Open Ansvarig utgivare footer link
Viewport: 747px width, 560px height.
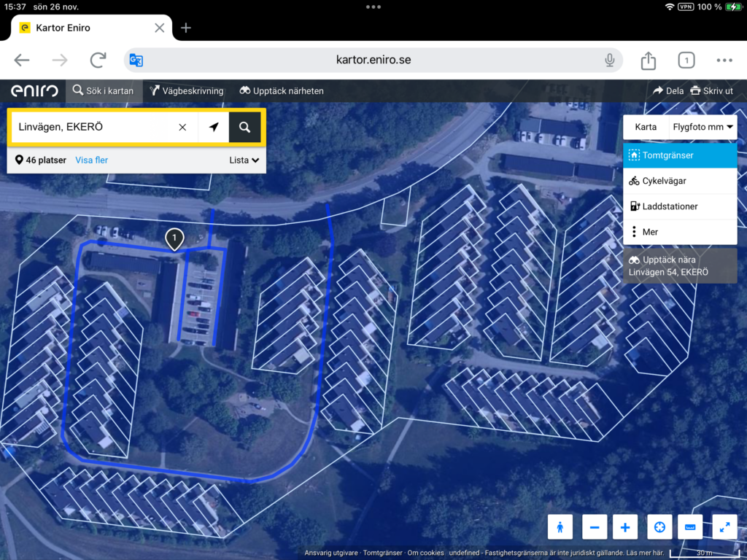(330, 553)
